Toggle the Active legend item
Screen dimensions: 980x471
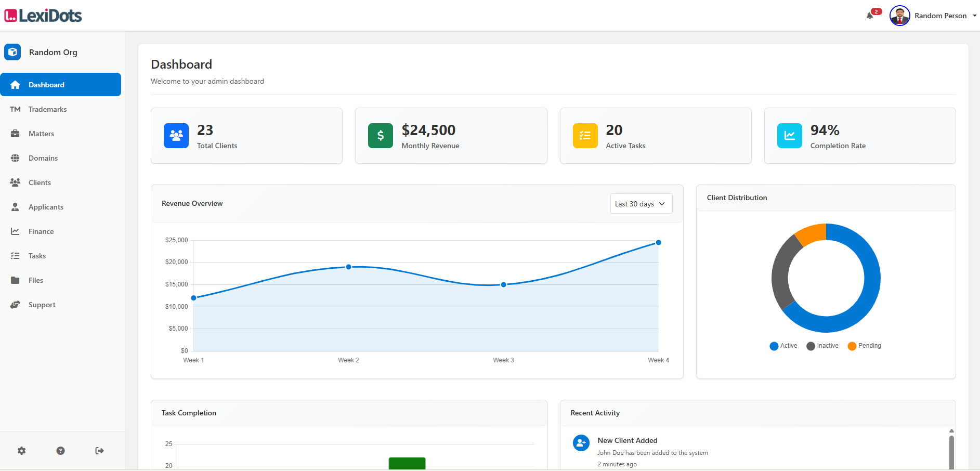coord(783,346)
